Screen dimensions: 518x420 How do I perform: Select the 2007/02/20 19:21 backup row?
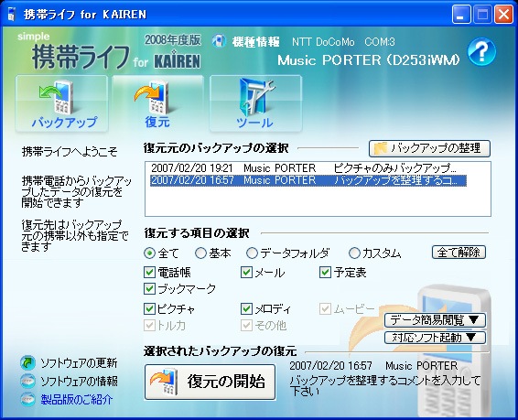308,168
